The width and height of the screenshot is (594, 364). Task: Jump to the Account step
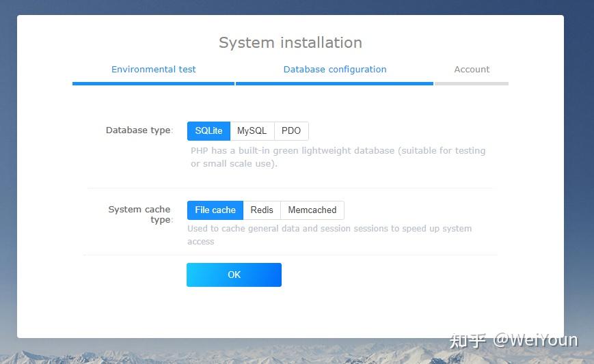[x=472, y=70]
